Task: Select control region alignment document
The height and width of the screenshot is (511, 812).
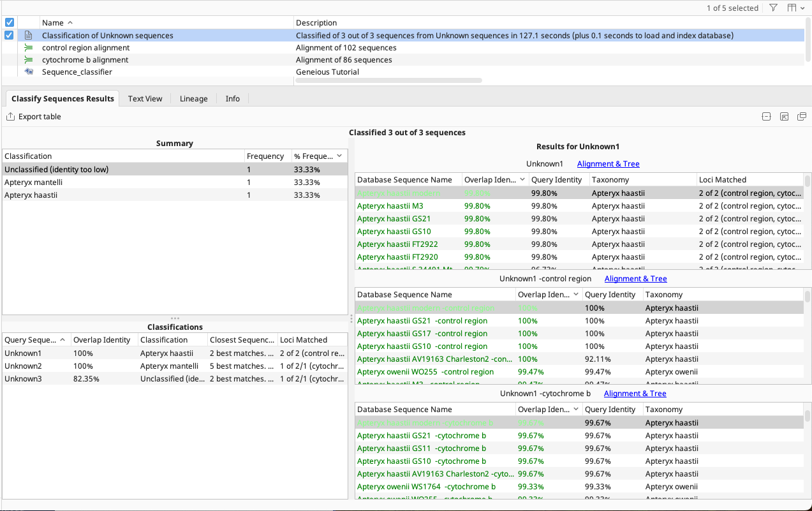Action: point(403,48)
